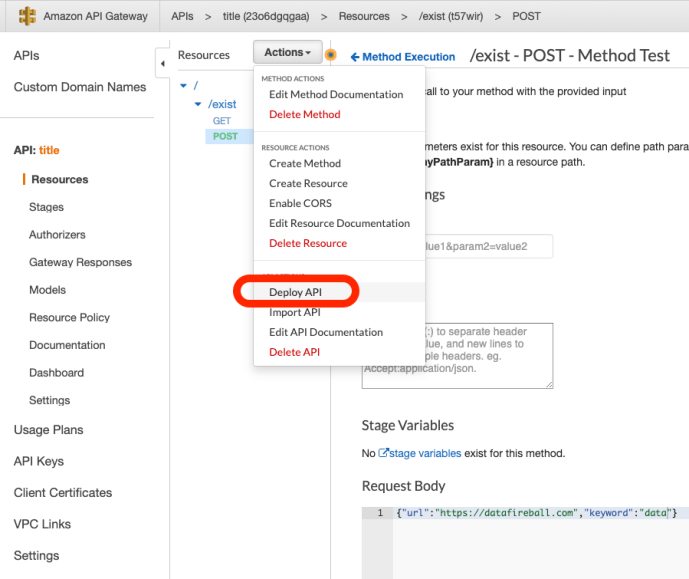Click Delete Method in the menu

304,114
